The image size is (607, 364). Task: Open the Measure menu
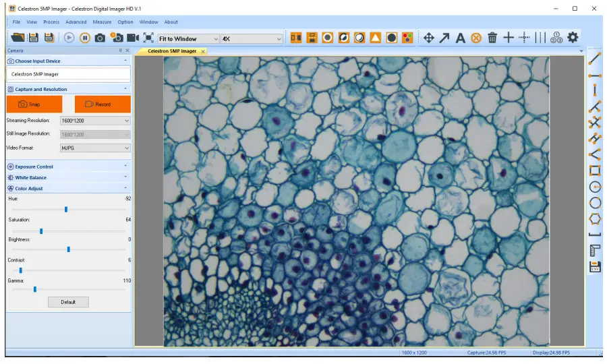102,22
